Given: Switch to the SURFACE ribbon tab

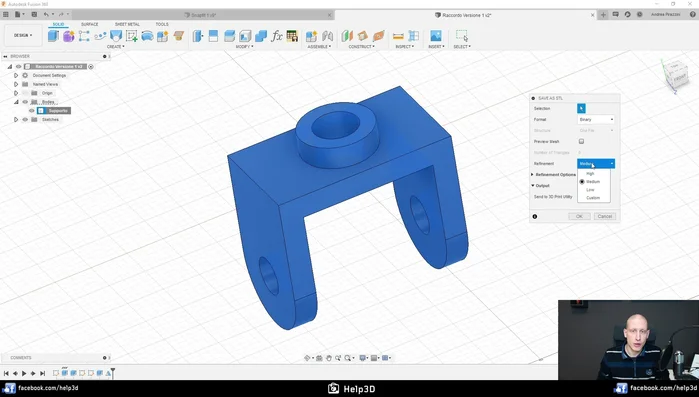Looking at the screenshot, I should (90, 24).
